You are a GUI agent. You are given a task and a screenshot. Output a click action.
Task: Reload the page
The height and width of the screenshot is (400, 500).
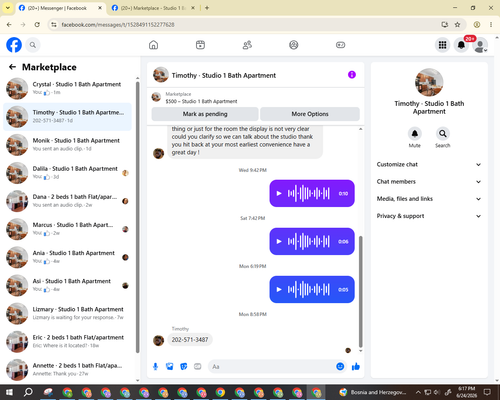(37, 25)
